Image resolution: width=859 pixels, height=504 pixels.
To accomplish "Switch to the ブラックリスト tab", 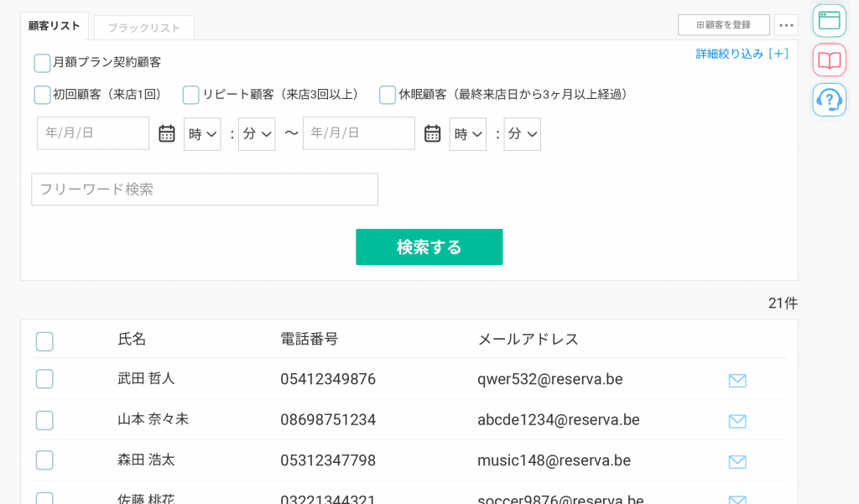I will pyautogui.click(x=143, y=28).
